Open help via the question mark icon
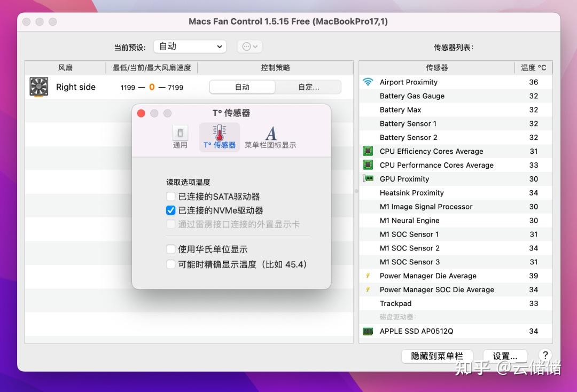Screen dimensions: 577x392 pos(545,354)
